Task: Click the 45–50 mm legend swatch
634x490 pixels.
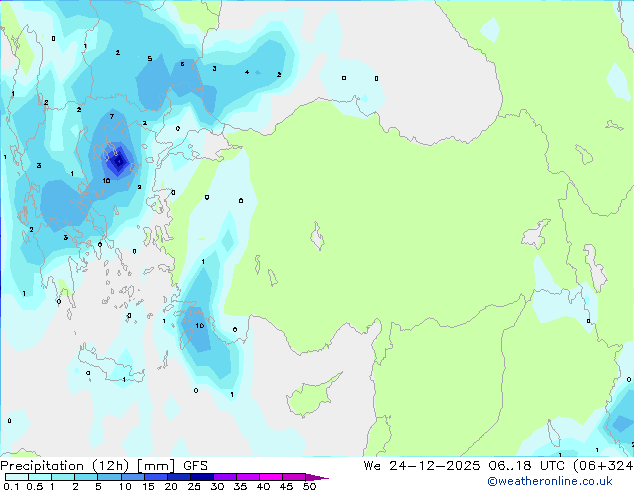Action: 294,477
